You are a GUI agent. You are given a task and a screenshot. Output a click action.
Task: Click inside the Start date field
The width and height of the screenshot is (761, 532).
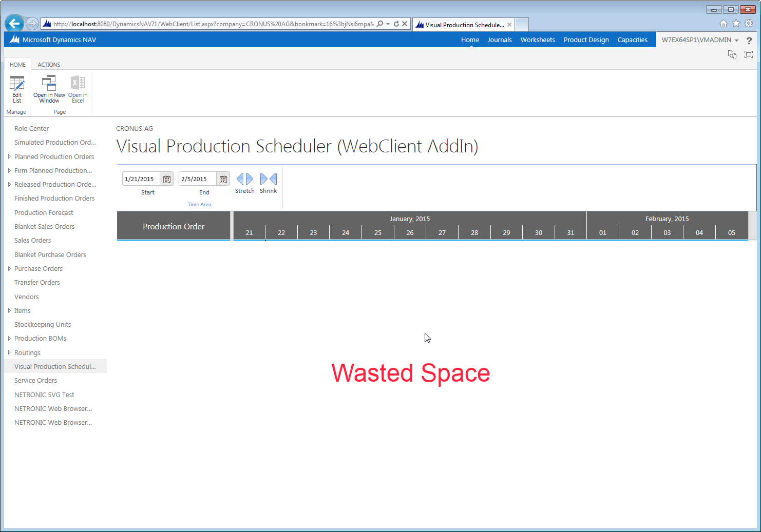click(141, 179)
